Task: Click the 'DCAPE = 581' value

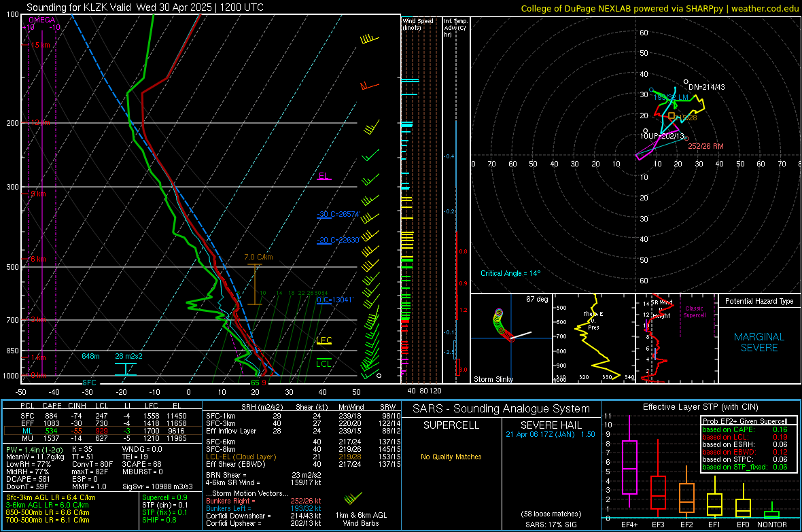Action: 28,479
